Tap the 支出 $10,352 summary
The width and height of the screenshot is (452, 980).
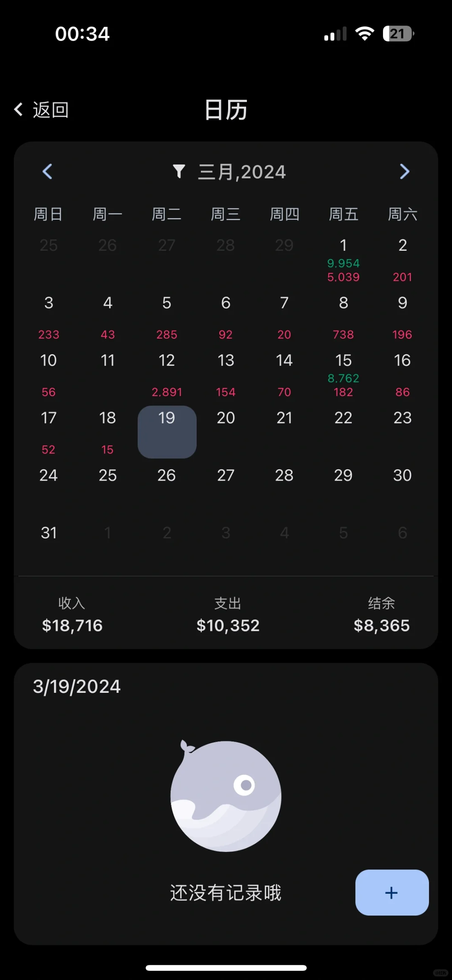pyautogui.click(x=228, y=614)
